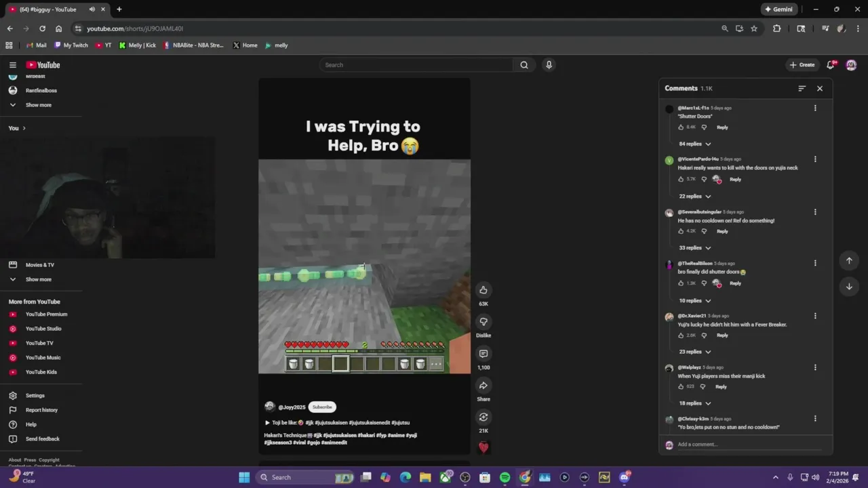Show more under Movies & TV
This screenshot has height=488, width=868.
pyautogui.click(x=39, y=279)
